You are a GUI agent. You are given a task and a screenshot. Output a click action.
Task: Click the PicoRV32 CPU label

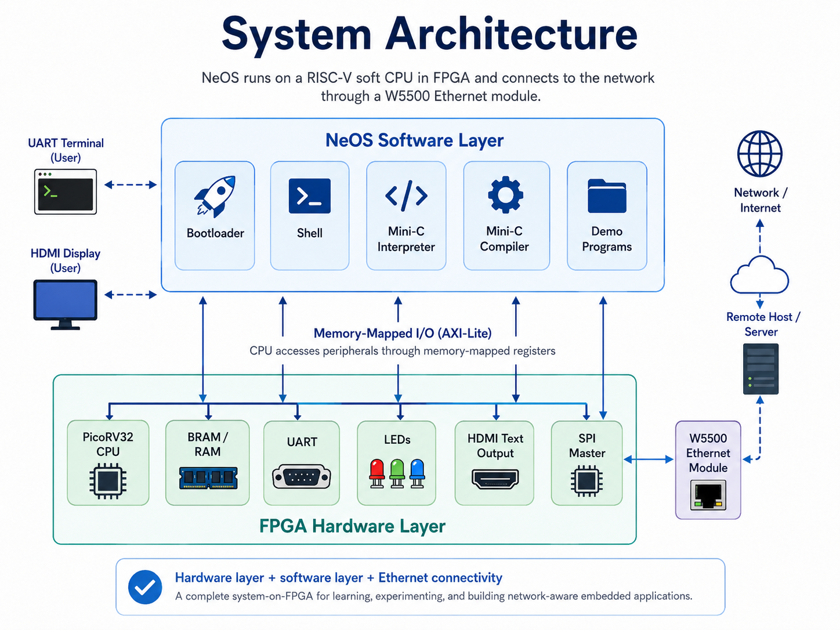tap(108, 444)
